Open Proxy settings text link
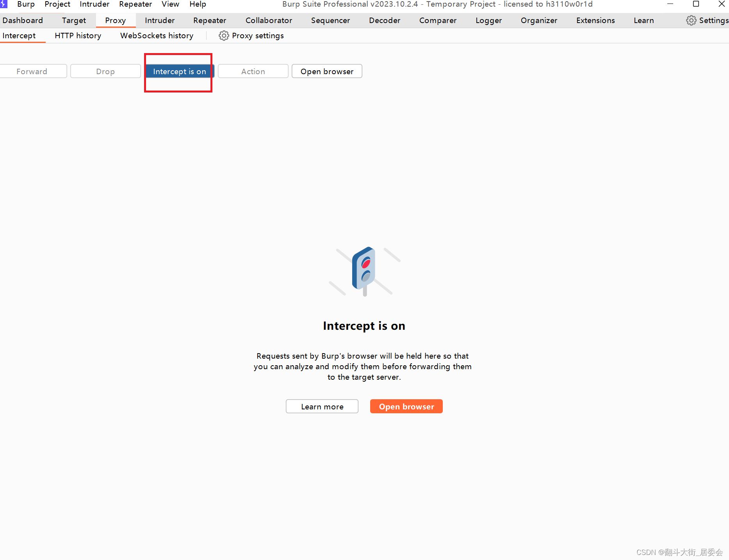729x560 pixels. coord(258,36)
